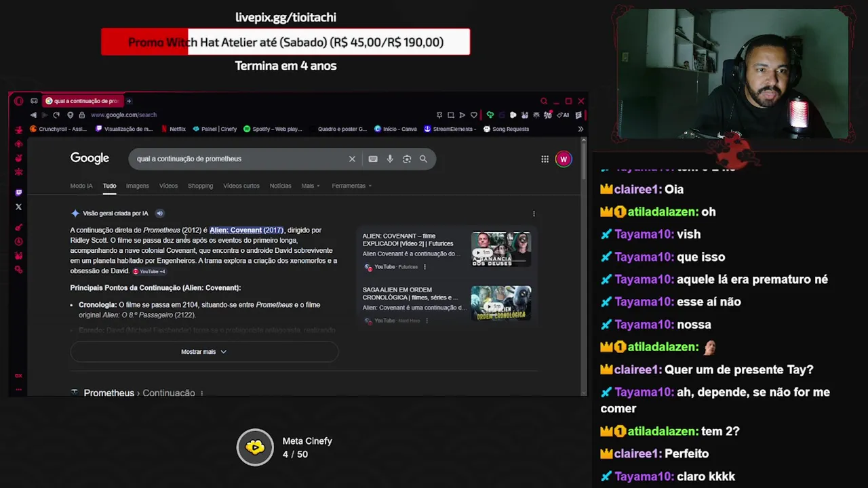Click the Google logo
This screenshot has height=488, width=868.
tap(90, 158)
